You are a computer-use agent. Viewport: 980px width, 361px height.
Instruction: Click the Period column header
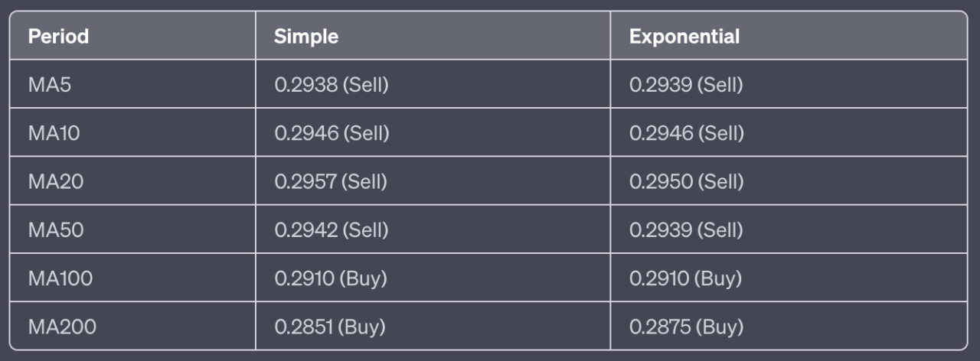pyautogui.click(x=59, y=36)
